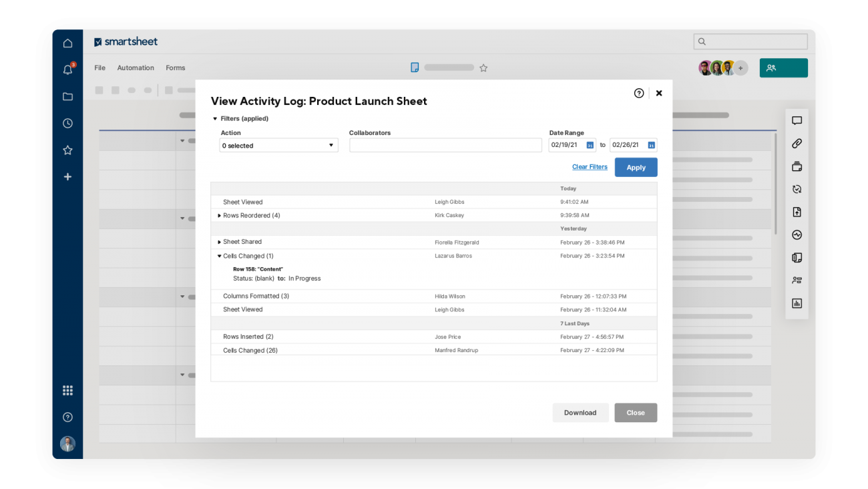Open Favorites star in left sidebar
The image size is (868, 489).
tap(67, 150)
